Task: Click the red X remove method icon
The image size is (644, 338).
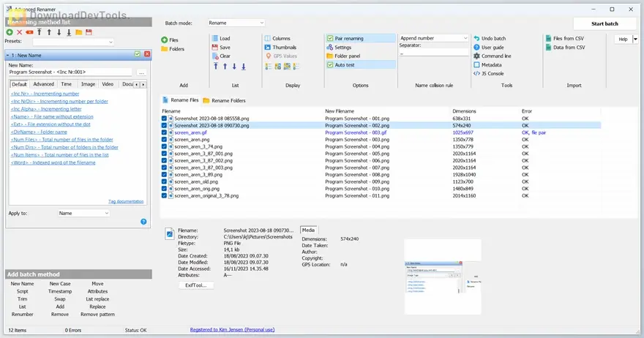Action: (x=19, y=32)
